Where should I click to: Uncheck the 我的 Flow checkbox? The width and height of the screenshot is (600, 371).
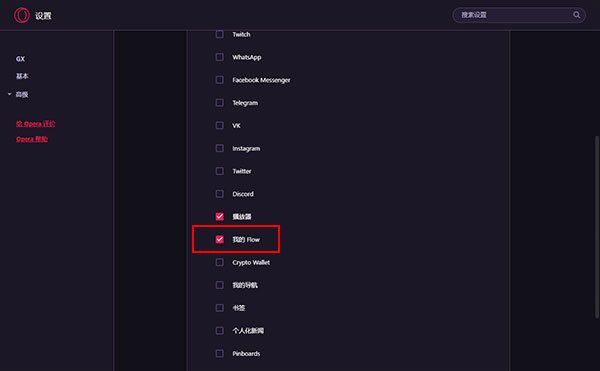(x=220, y=239)
